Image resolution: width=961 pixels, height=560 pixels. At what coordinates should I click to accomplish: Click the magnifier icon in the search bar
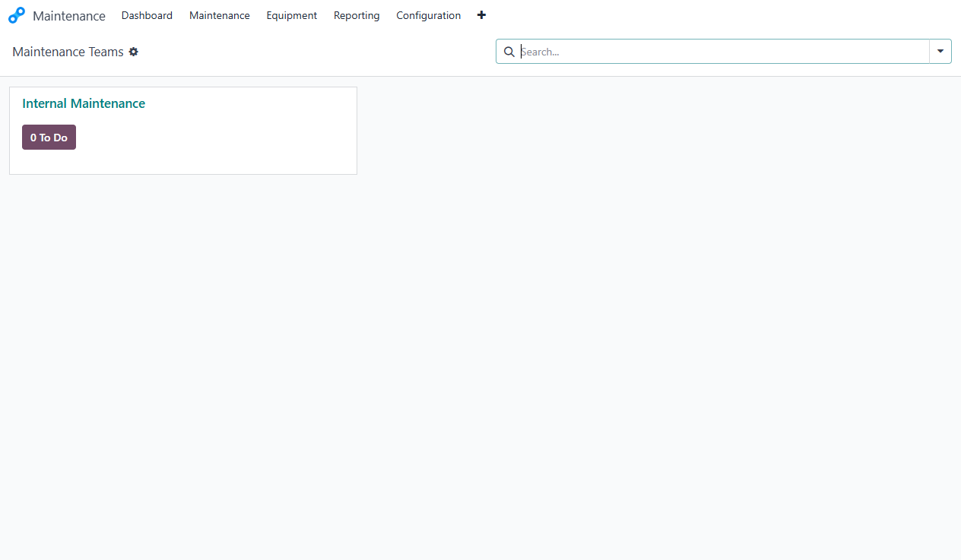pos(509,52)
